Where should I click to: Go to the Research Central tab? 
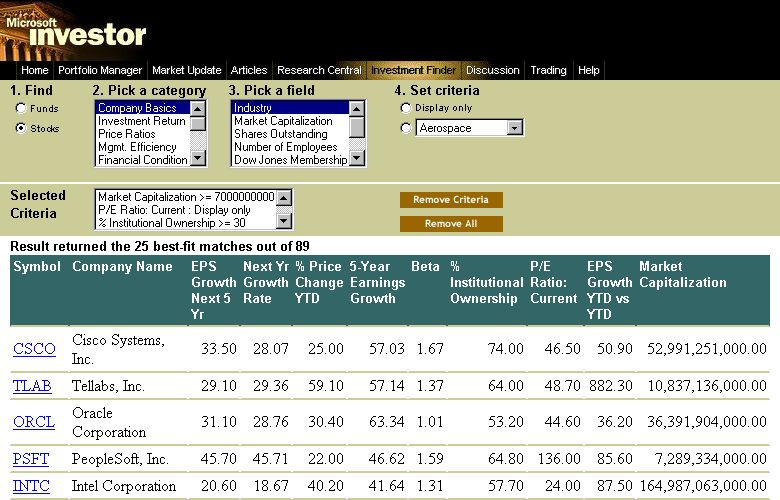[x=319, y=70]
